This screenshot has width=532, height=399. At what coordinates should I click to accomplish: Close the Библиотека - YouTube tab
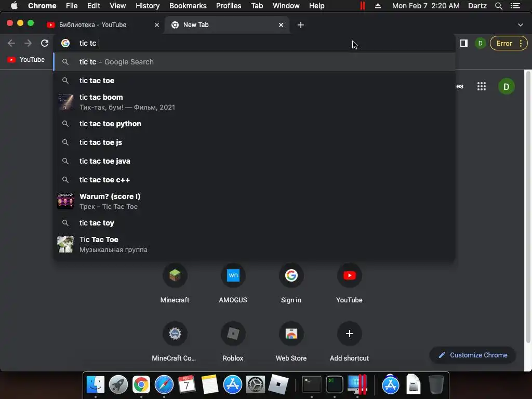pyautogui.click(x=157, y=25)
